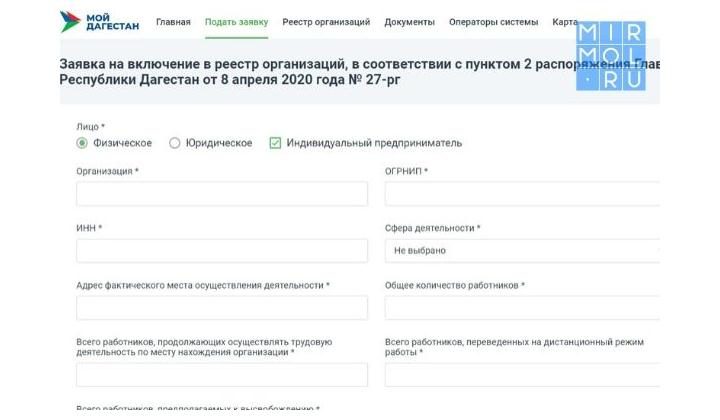Focus the Организация input field
Screen dimensions: 720x420
point(222,194)
